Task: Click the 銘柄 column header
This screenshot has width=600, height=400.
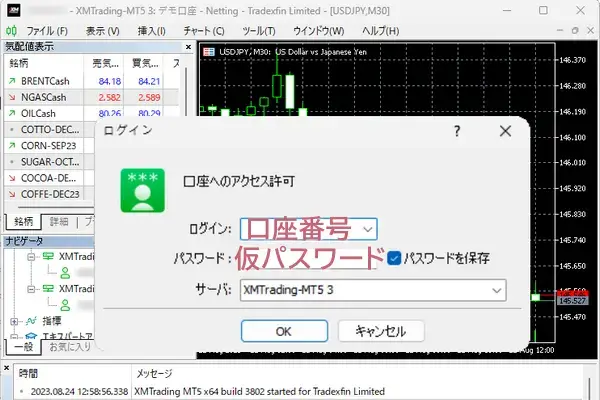Action: 44,63
